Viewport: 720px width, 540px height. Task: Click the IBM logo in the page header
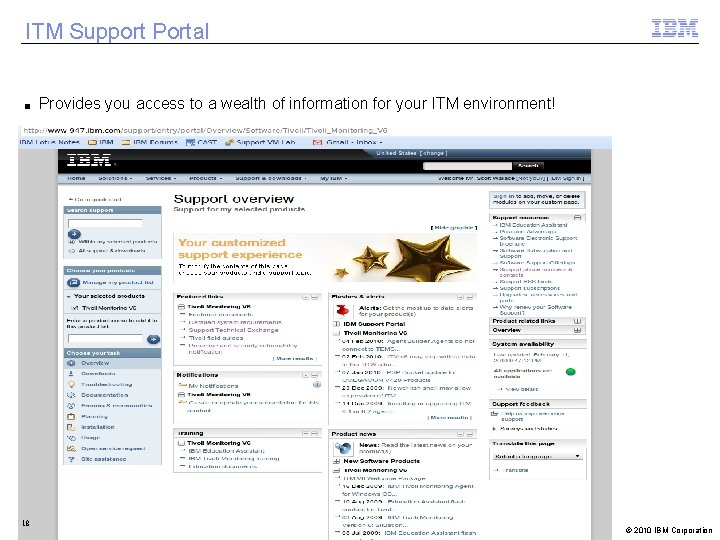coord(89,160)
